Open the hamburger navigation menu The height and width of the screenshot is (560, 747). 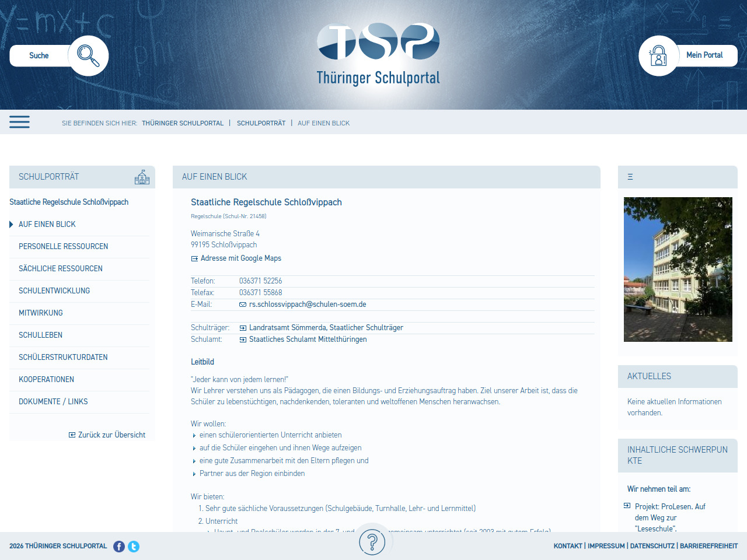click(x=19, y=122)
